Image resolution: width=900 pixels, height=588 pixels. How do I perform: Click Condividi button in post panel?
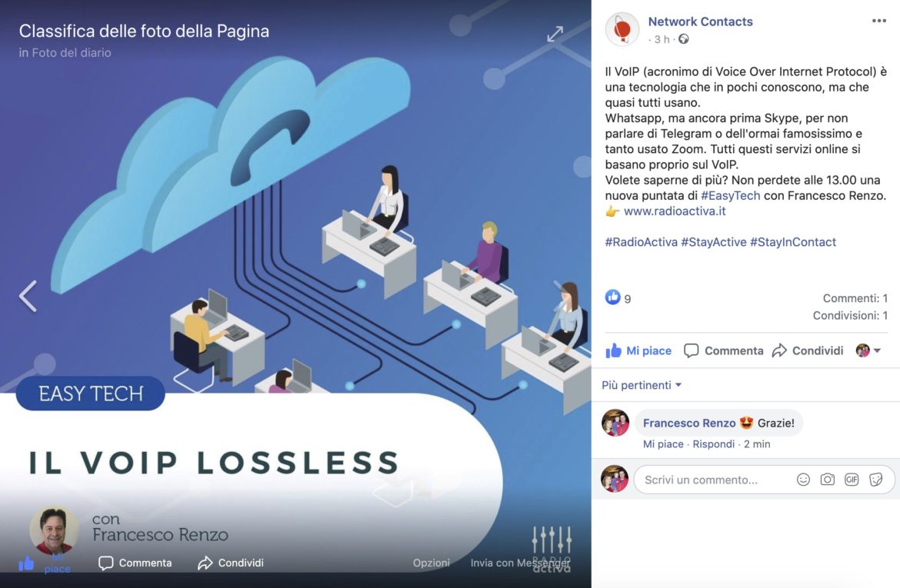click(x=808, y=350)
